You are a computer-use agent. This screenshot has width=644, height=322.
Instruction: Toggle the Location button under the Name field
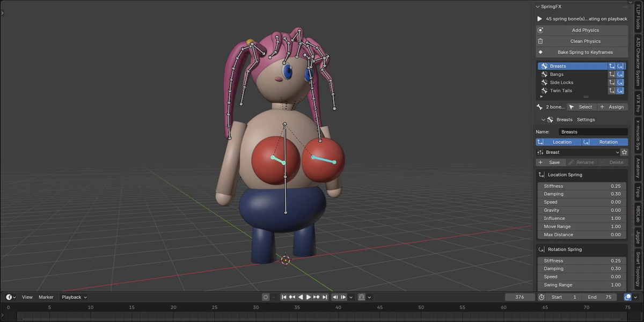[x=558, y=142]
